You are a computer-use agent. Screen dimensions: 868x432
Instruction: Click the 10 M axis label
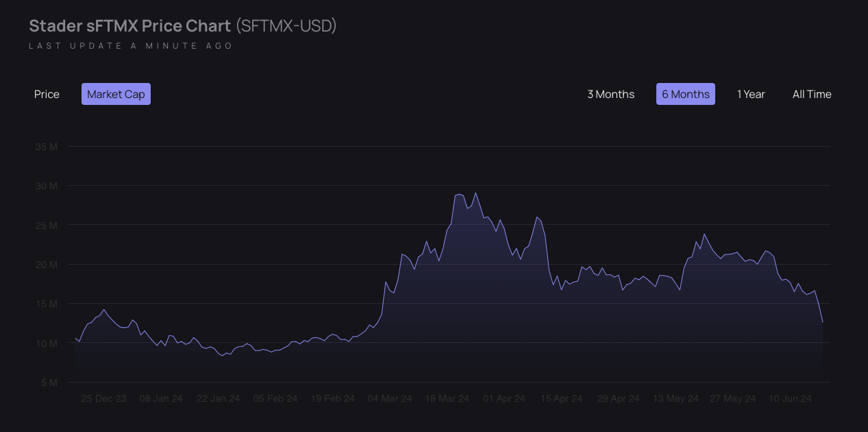[x=46, y=344]
